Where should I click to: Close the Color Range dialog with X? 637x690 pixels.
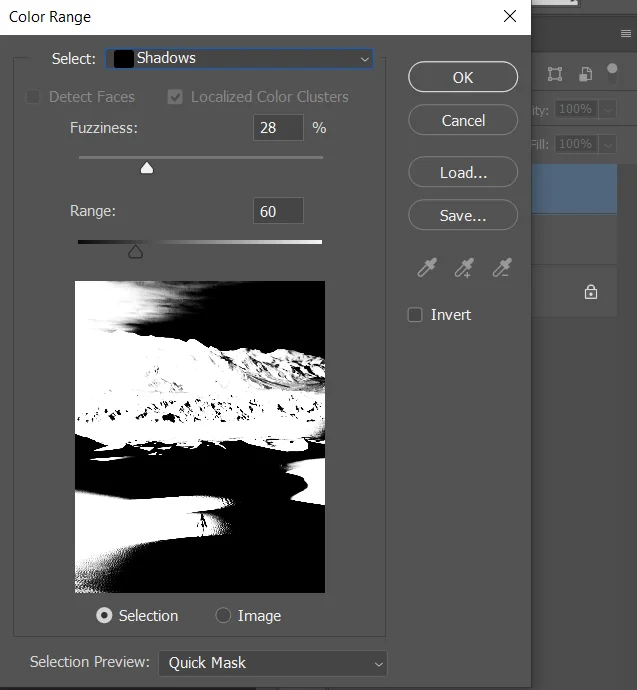pyautogui.click(x=510, y=17)
